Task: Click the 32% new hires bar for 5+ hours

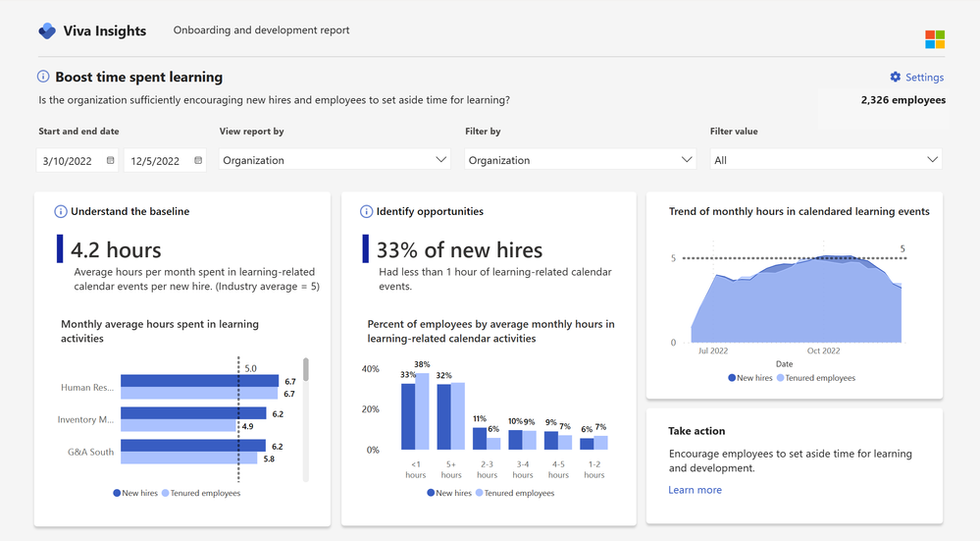Action: (443, 417)
